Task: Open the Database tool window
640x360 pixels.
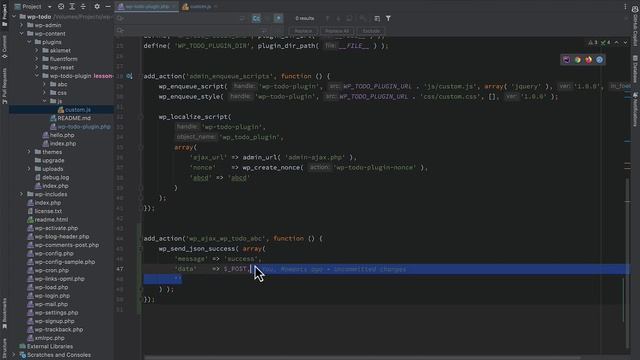Action: [x=635, y=69]
